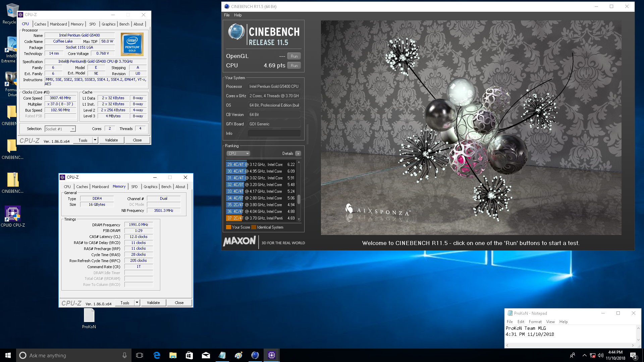Screen dimensions: 644x362
Task: Click the Cortana microphone icon
Action: [x=124, y=355]
